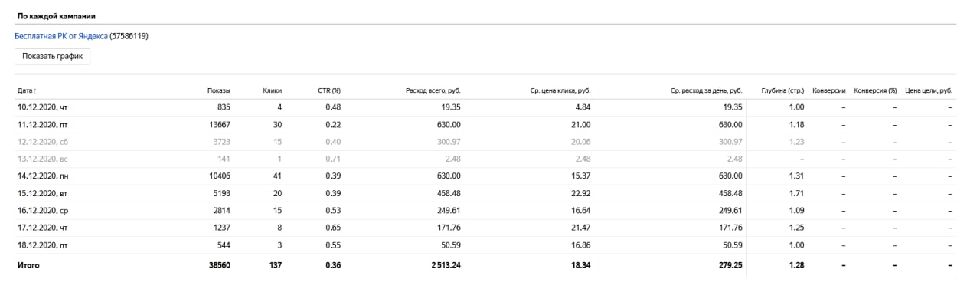Click total clicks value 137
The height and width of the screenshot is (302, 980).
click(x=275, y=265)
